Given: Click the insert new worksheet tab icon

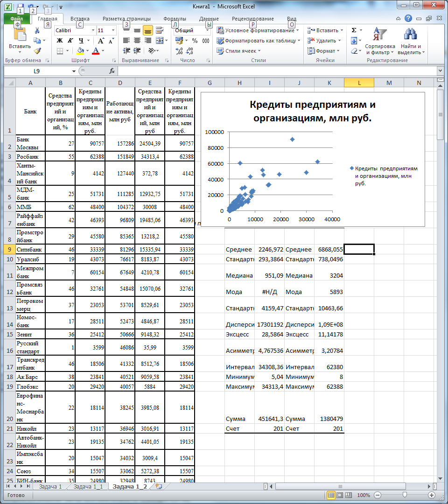Looking at the screenshot, I should point(159,486).
